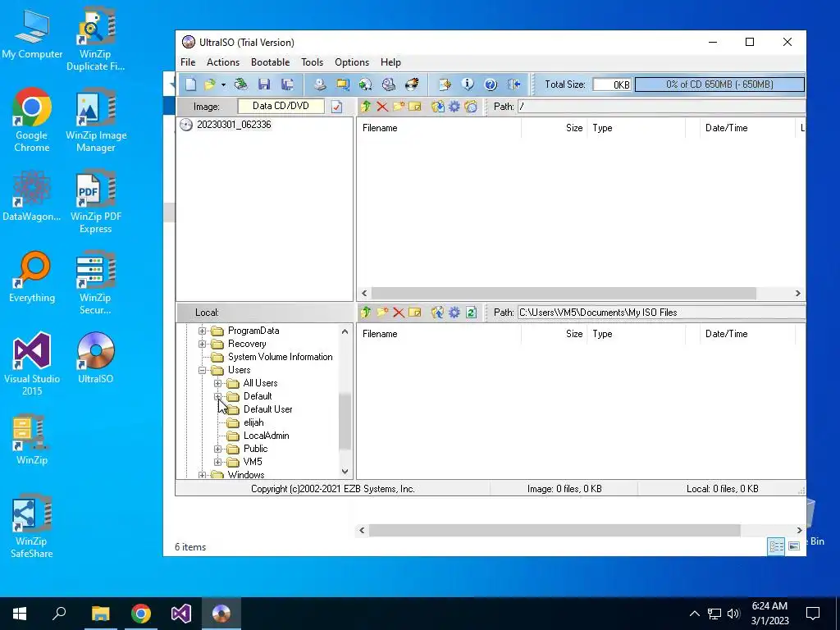Select the elijah folder
This screenshot has height=630, width=840.
(x=253, y=422)
